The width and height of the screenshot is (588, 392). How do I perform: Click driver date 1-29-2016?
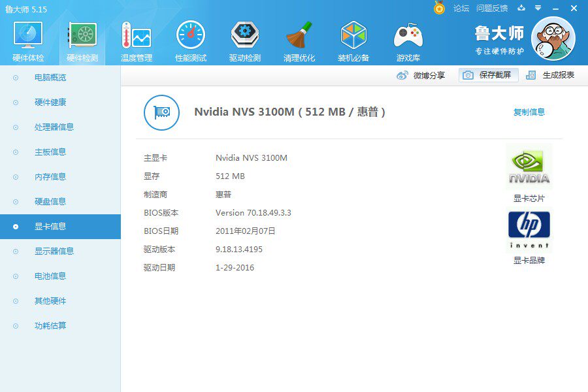pos(235,268)
